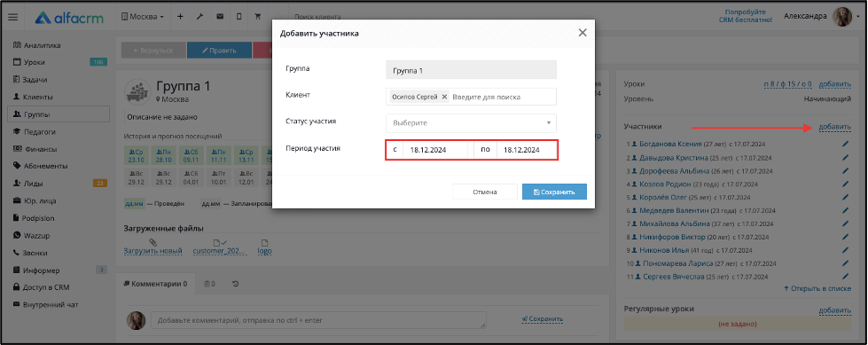Click the Отмена button
The height and width of the screenshot is (345, 868).
[x=485, y=192]
